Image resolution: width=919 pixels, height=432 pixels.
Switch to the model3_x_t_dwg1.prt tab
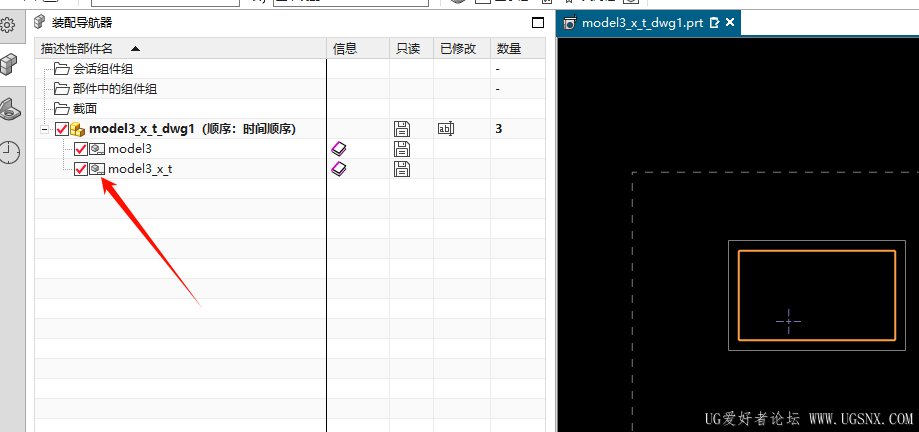click(x=648, y=23)
